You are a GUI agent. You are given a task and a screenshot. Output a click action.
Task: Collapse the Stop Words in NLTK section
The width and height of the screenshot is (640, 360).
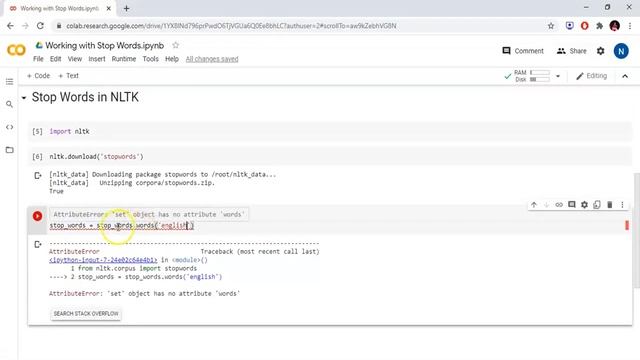pos(24,98)
